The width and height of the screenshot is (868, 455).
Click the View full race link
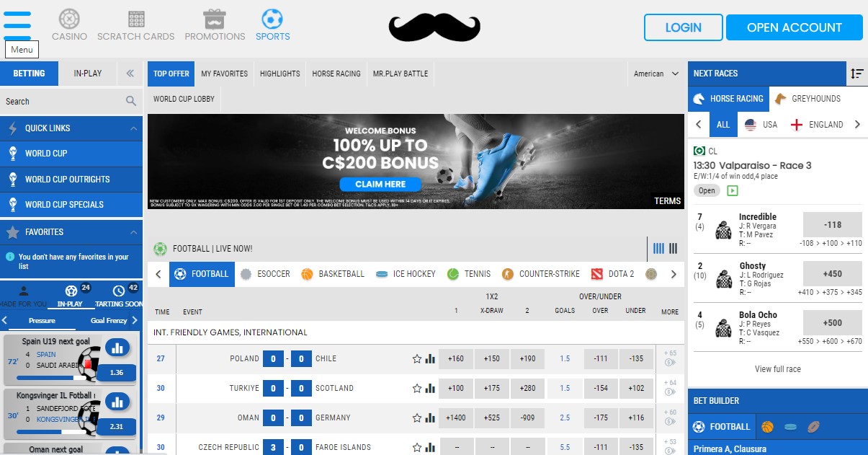click(x=777, y=369)
